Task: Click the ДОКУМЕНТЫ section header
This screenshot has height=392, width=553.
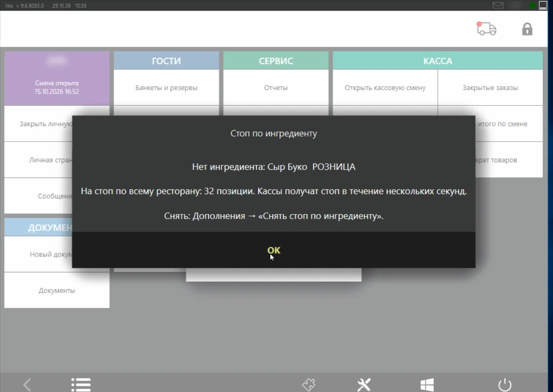Action: pyautogui.click(x=38, y=227)
